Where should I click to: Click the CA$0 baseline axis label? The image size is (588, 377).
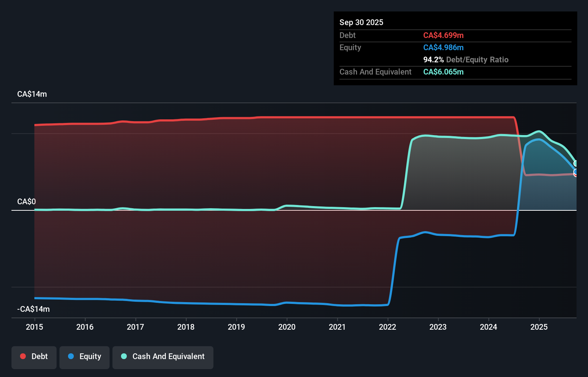[x=26, y=202]
